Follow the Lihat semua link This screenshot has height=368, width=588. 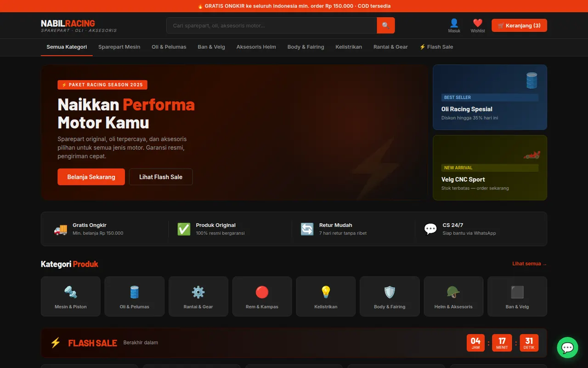tap(530, 264)
